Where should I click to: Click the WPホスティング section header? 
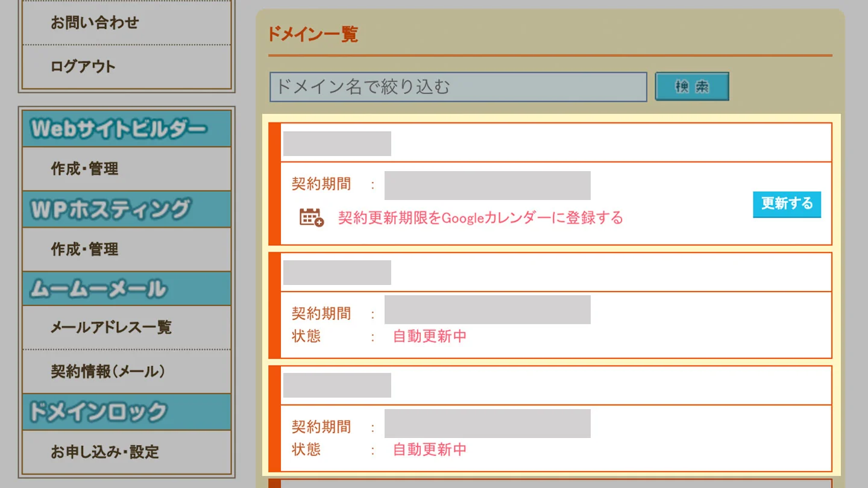[x=127, y=209]
